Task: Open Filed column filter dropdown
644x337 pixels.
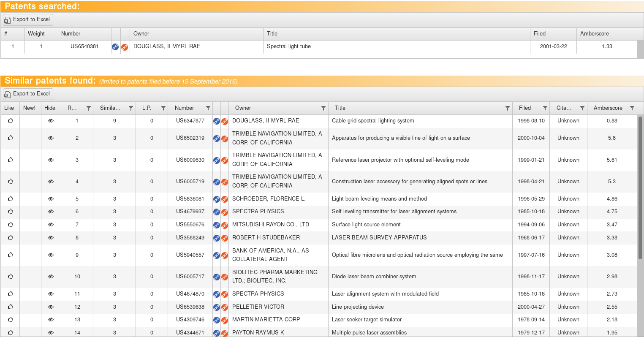Action: coord(545,109)
